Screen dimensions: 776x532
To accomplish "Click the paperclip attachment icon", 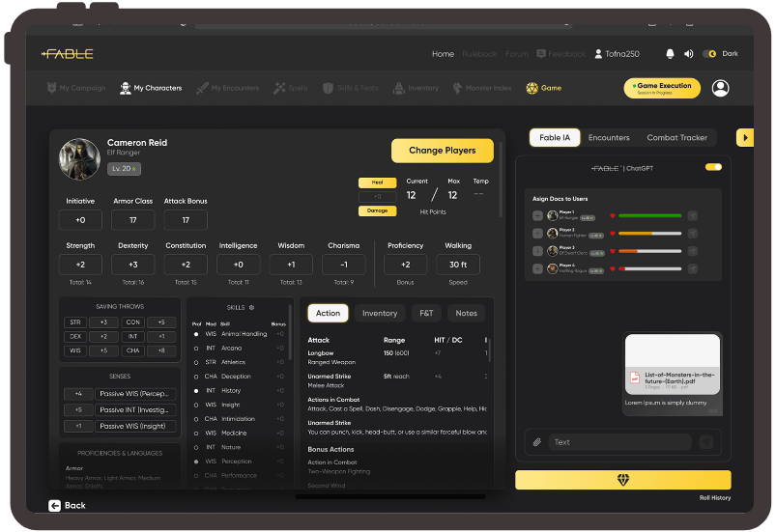I will (537, 442).
